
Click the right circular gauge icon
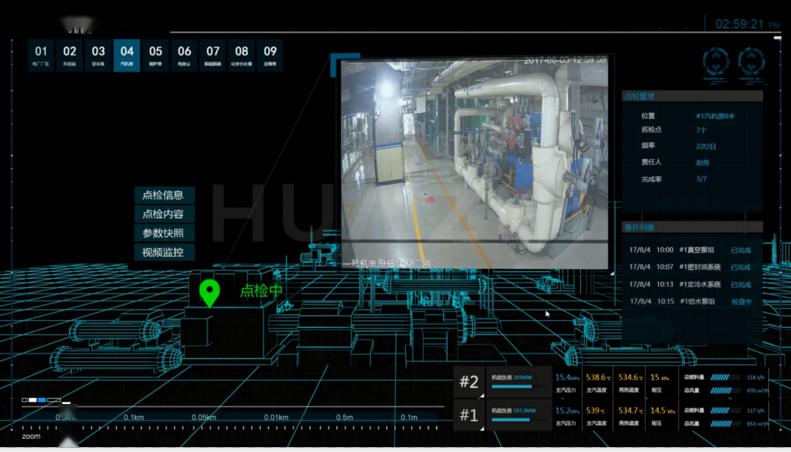click(x=751, y=63)
